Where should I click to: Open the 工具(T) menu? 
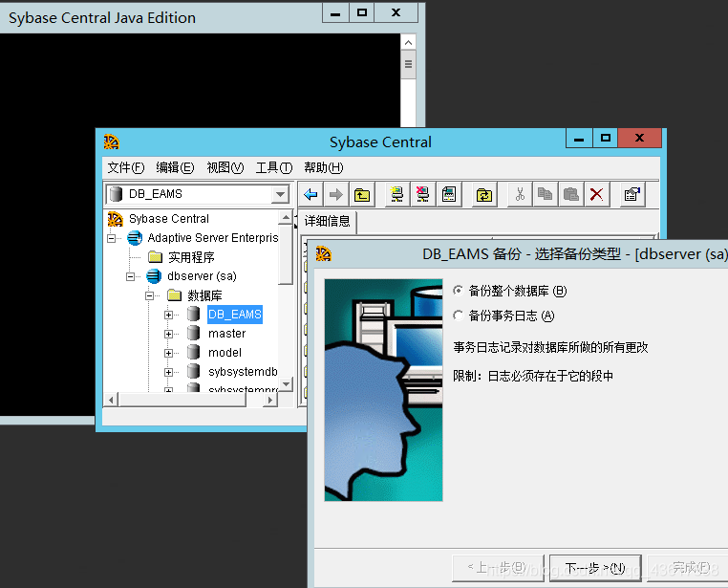point(274,167)
